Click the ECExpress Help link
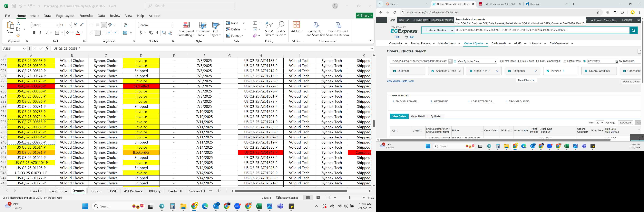 (397, 37)
